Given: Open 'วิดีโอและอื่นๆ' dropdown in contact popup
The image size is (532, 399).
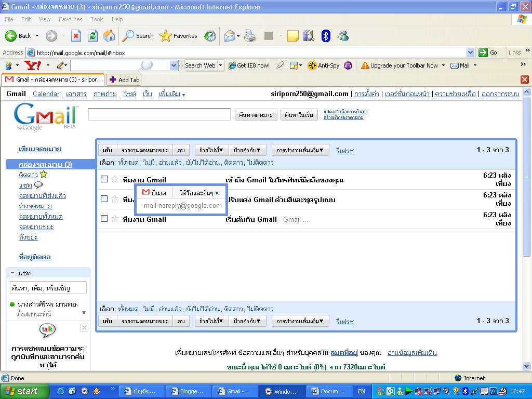Looking at the screenshot, I should [199, 193].
